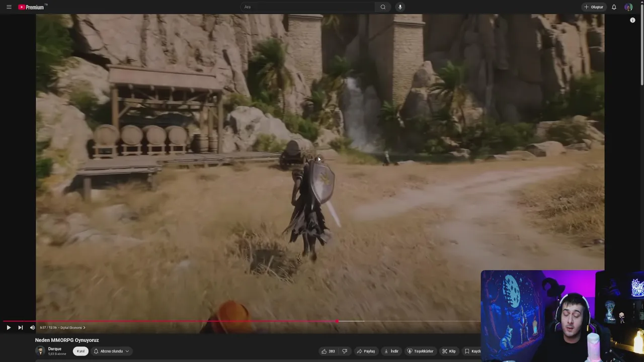Show video info card icon
The image size is (644, 362).
pyautogui.click(x=632, y=20)
